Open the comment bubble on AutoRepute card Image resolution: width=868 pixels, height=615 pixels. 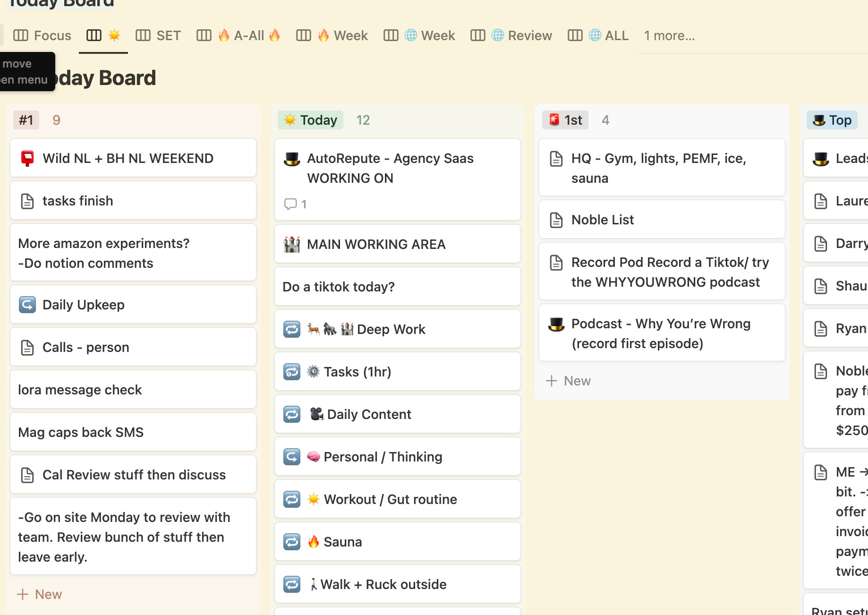pos(295,204)
